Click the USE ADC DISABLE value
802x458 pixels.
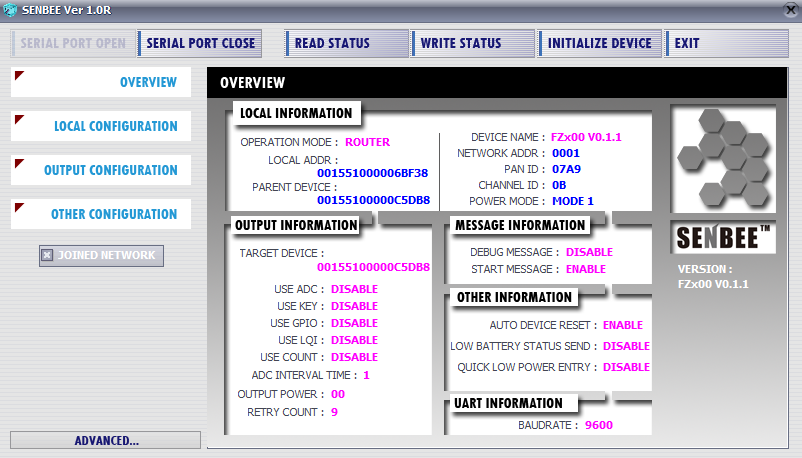click(354, 289)
